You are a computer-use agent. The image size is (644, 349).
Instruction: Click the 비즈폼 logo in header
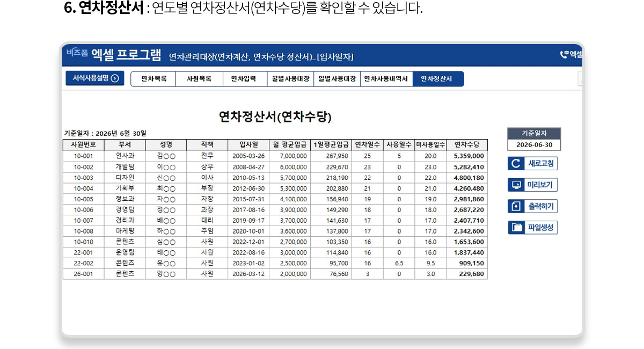[77, 53]
